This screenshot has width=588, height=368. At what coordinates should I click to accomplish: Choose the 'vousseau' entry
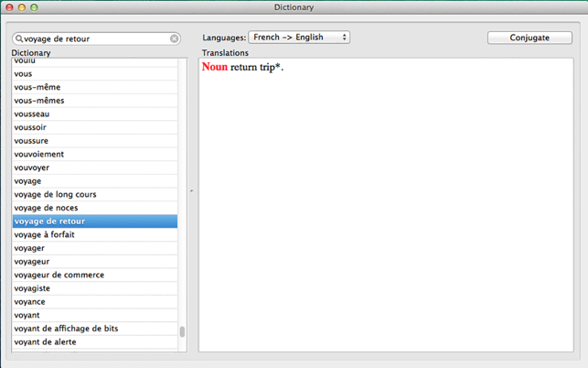point(95,114)
